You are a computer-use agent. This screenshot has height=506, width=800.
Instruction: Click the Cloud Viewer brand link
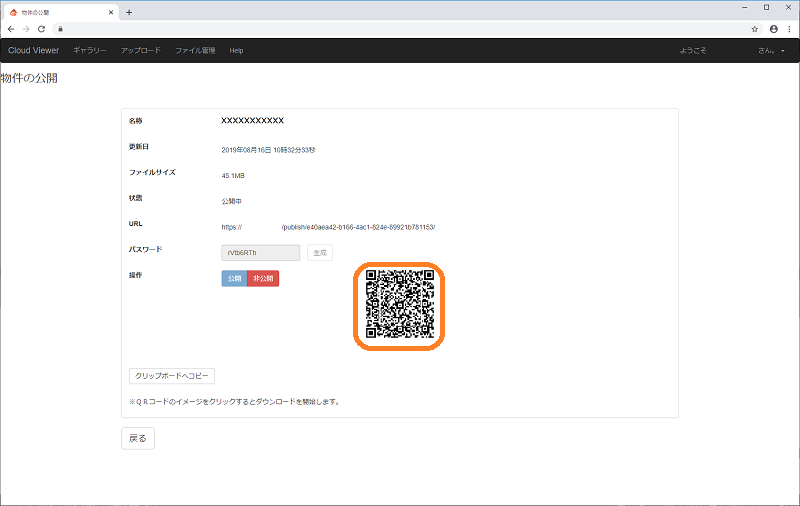(x=34, y=50)
